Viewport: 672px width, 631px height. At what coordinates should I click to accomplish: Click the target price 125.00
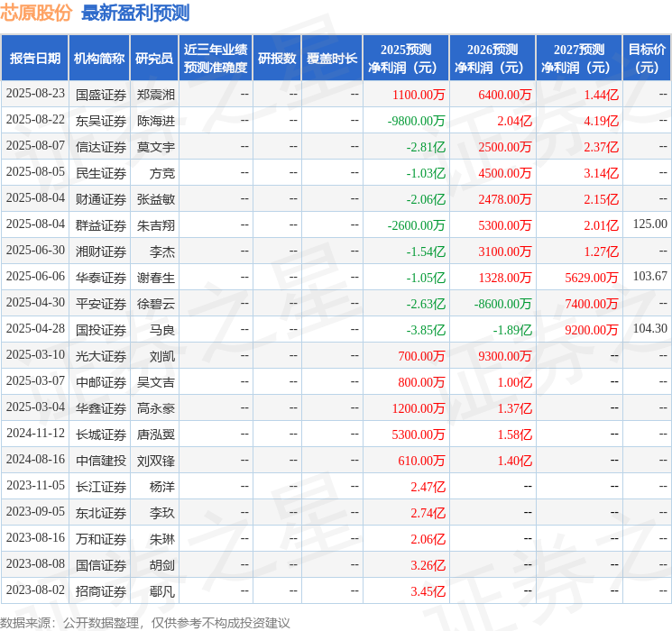tap(649, 224)
